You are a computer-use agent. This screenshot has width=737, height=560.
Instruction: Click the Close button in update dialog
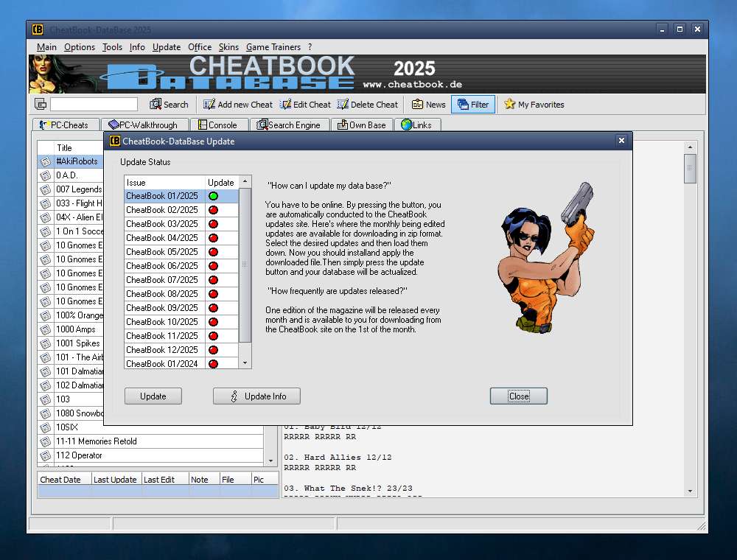[x=519, y=396]
